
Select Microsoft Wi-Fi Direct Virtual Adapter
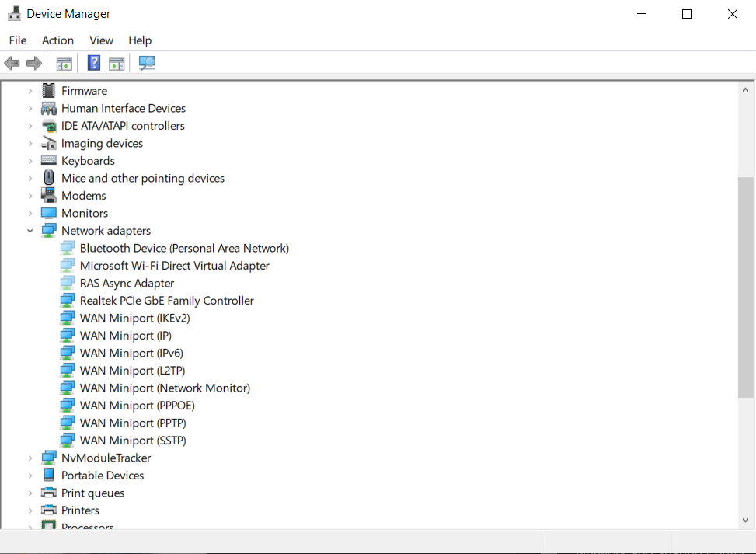click(x=175, y=266)
